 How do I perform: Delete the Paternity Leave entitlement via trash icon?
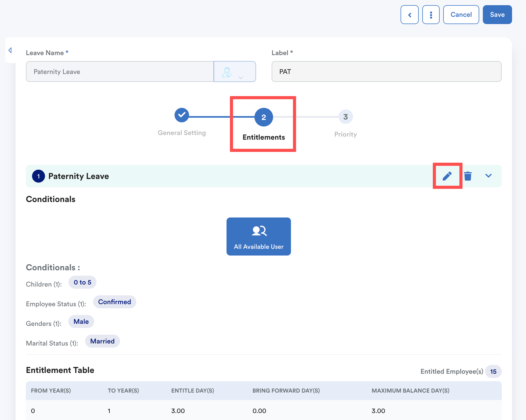click(x=468, y=176)
